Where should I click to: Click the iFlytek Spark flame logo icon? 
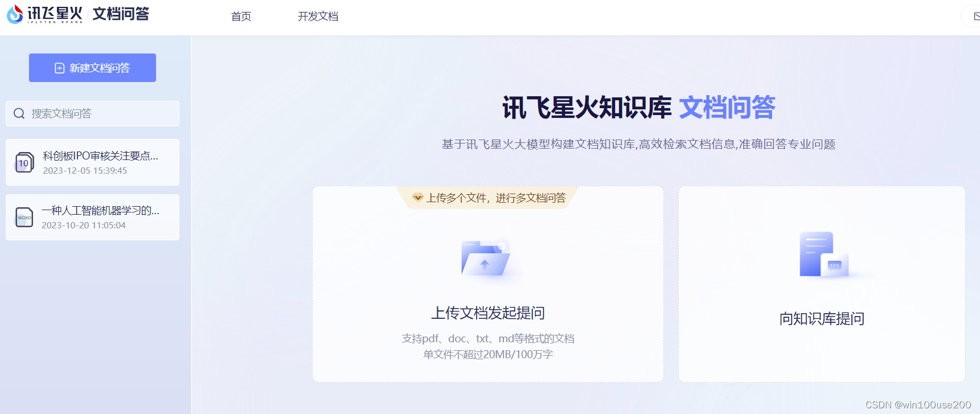coord(15,14)
